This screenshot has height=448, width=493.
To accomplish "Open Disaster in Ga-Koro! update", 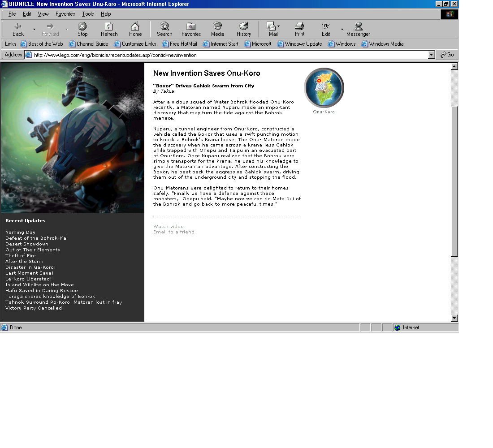I will click(x=30, y=267).
